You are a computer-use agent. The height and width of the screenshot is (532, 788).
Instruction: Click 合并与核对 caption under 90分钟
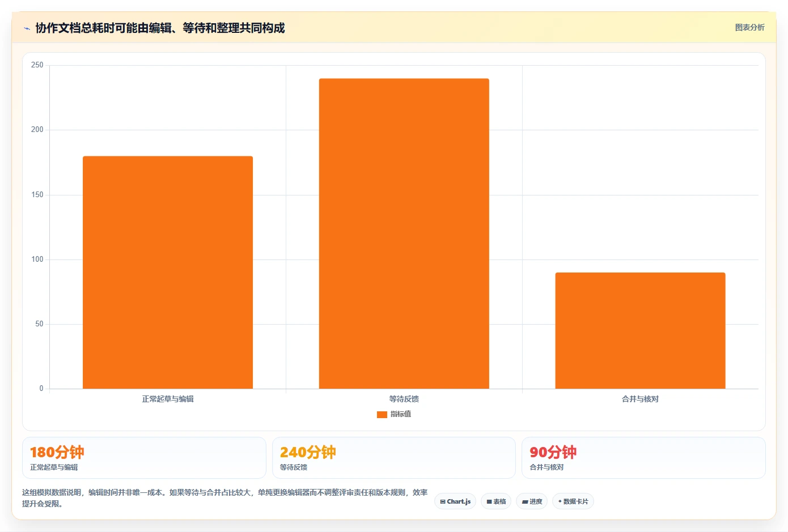click(546, 467)
